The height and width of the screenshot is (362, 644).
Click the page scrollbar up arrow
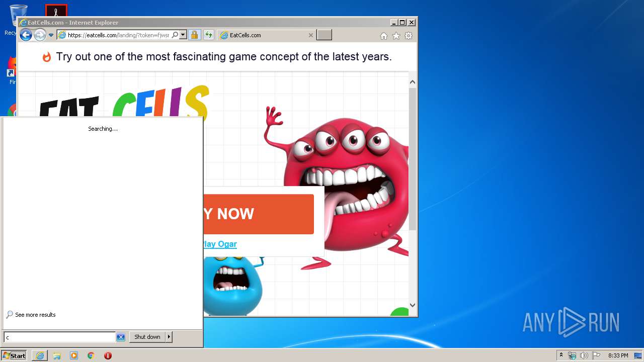[x=413, y=82]
